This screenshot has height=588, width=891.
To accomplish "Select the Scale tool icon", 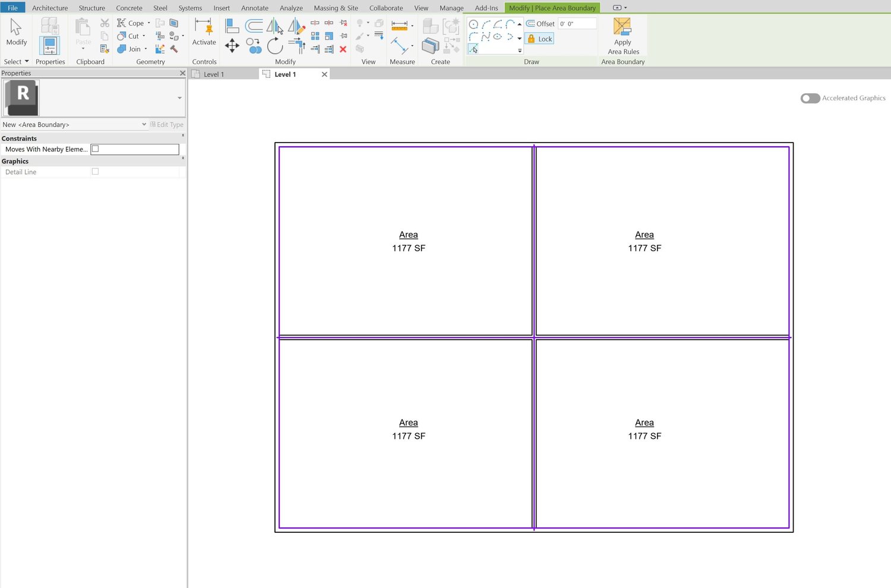I will click(329, 36).
